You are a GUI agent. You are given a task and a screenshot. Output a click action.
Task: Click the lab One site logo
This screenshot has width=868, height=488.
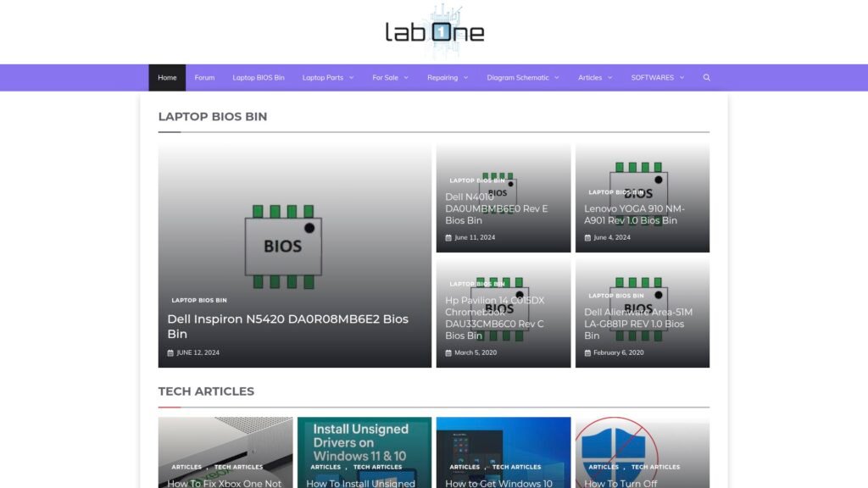click(435, 31)
